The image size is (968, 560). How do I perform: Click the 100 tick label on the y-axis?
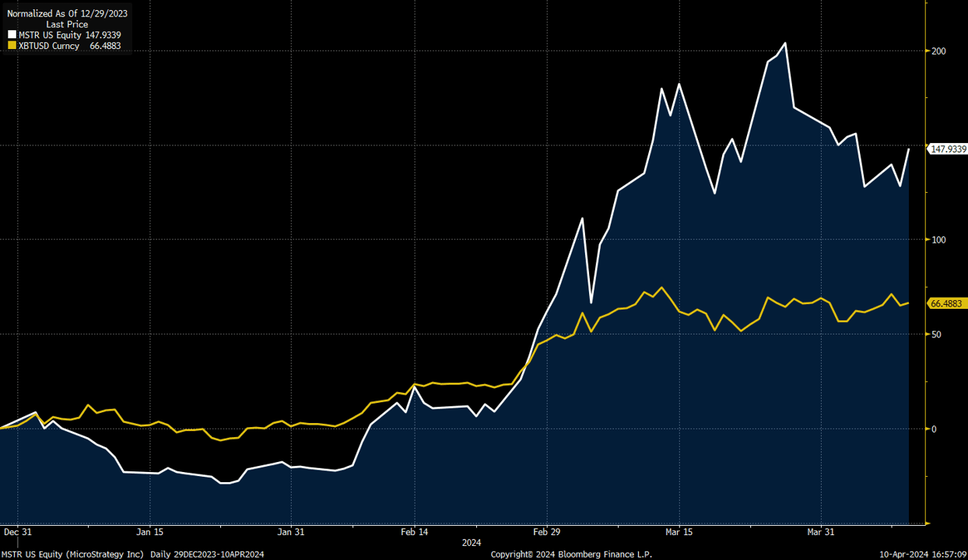pyautogui.click(x=938, y=240)
